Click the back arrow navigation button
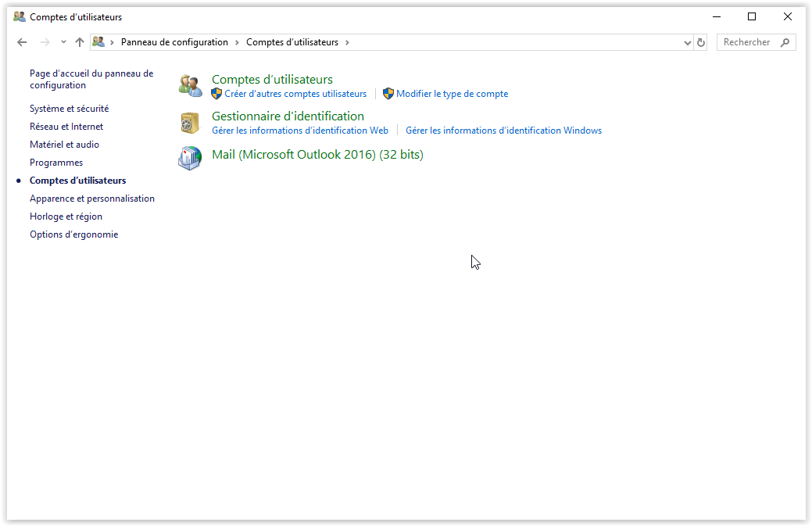Image resolution: width=812 pixels, height=526 pixels. coord(22,42)
